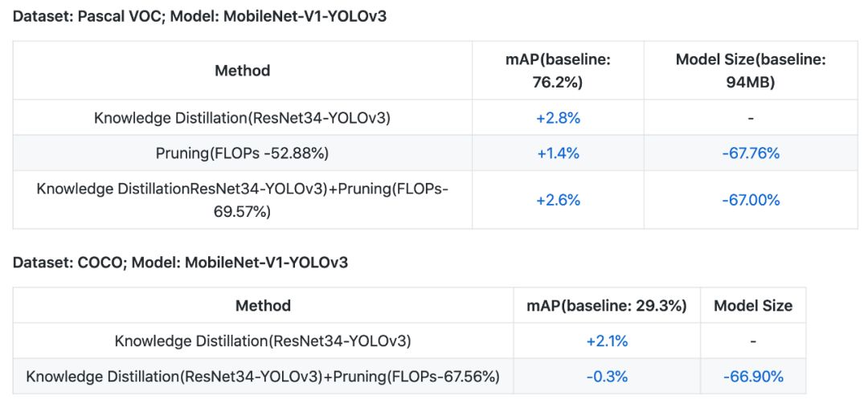Open the -67.76% model size link
The image size is (868, 408).
pos(750,153)
